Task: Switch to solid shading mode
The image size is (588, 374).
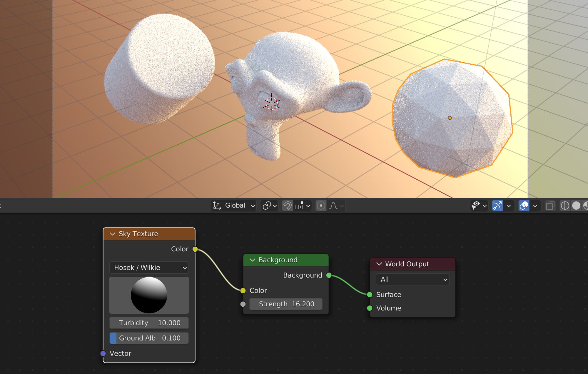Action: [x=576, y=206]
